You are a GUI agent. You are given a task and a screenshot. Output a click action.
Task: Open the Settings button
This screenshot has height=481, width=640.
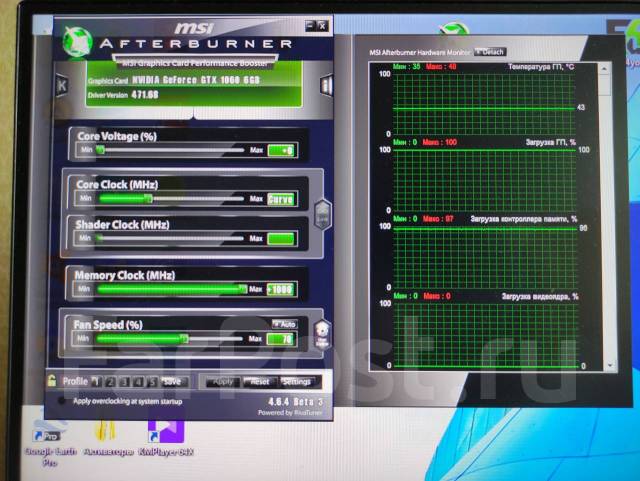pos(297,381)
